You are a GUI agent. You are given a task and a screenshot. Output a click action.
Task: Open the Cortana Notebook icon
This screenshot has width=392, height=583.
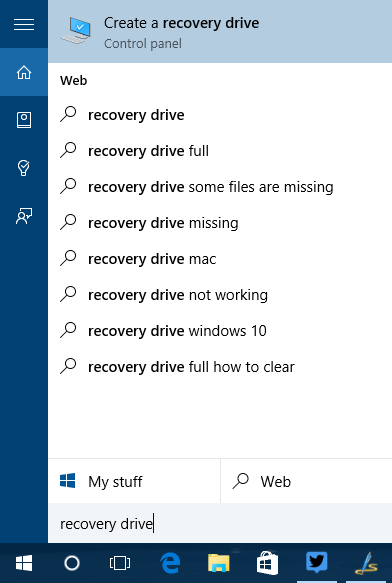[x=24, y=120]
